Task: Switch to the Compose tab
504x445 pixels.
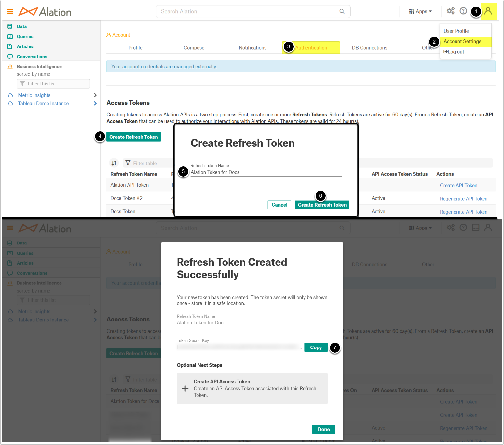Action: coord(194,48)
